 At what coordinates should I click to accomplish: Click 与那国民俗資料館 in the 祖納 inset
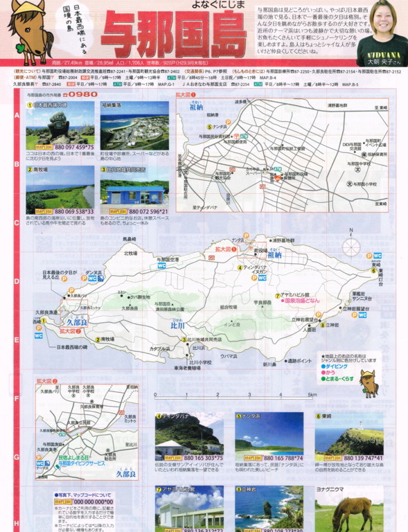click(214, 136)
